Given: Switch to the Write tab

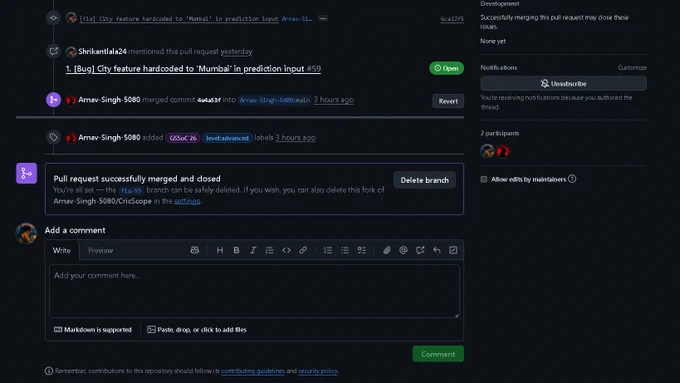Looking at the screenshot, I should click(x=62, y=250).
